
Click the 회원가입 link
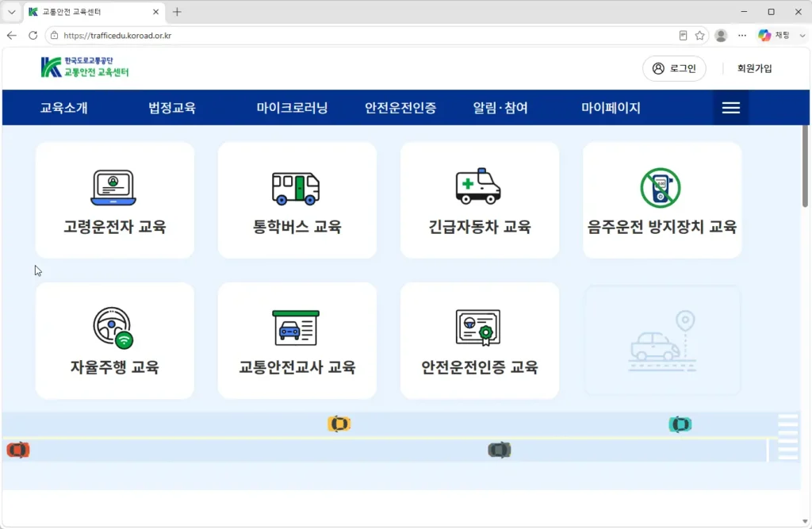(x=755, y=68)
